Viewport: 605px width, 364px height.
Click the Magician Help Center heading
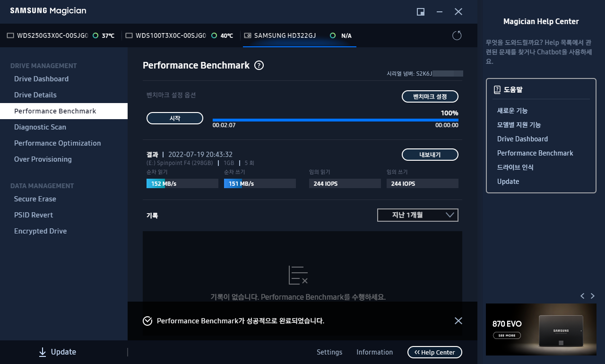[541, 21]
